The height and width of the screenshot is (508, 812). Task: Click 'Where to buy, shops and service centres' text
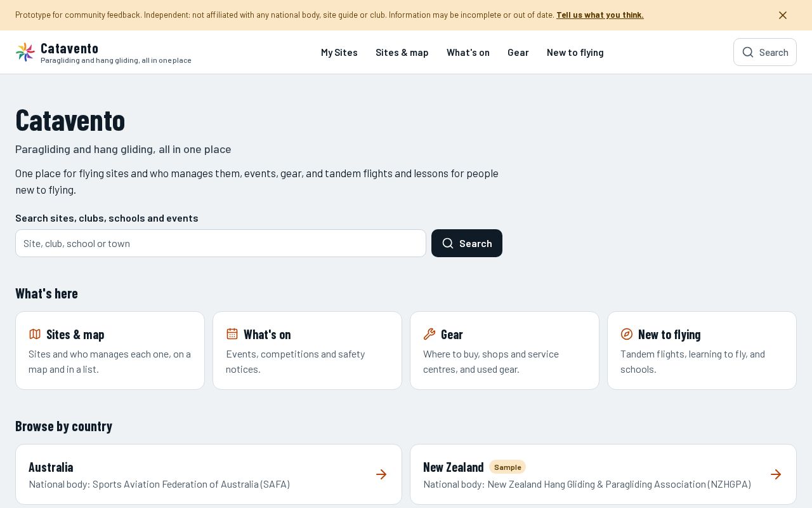click(x=491, y=361)
